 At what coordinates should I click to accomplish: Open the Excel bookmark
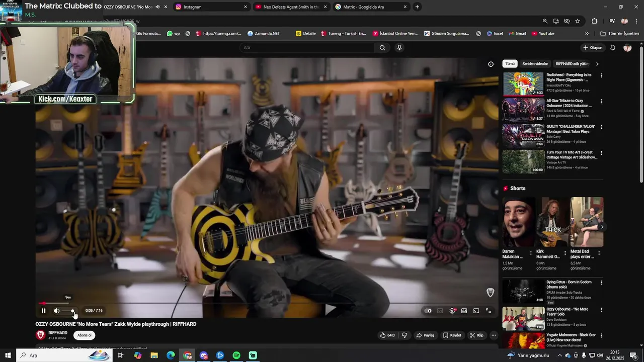click(x=495, y=34)
